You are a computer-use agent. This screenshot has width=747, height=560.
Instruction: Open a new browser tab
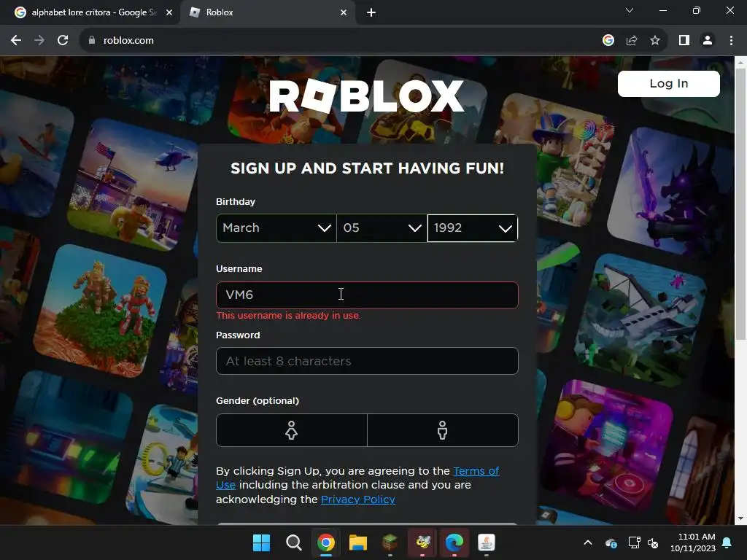point(371,13)
